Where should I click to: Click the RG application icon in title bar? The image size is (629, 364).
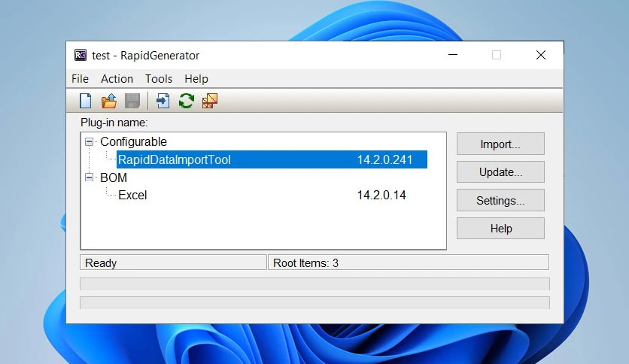point(81,55)
